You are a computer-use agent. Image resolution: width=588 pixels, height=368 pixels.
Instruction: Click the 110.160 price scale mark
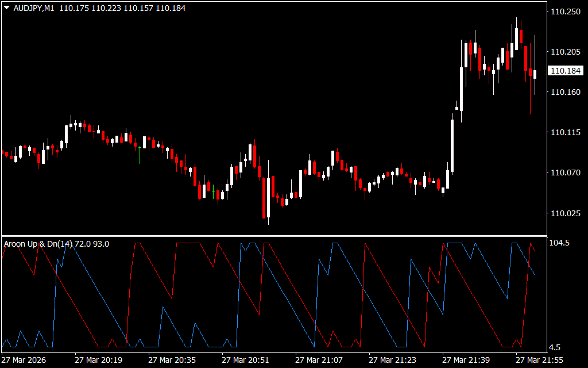click(564, 92)
